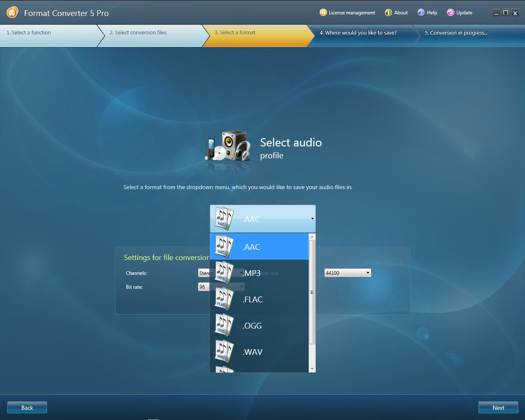The height and width of the screenshot is (420, 525).
Task: Select the OGG file icon in list
Action: pos(224,325)
